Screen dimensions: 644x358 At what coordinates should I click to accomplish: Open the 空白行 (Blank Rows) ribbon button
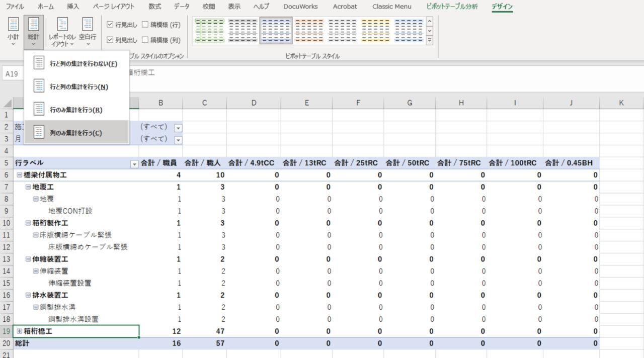point(88,31)
